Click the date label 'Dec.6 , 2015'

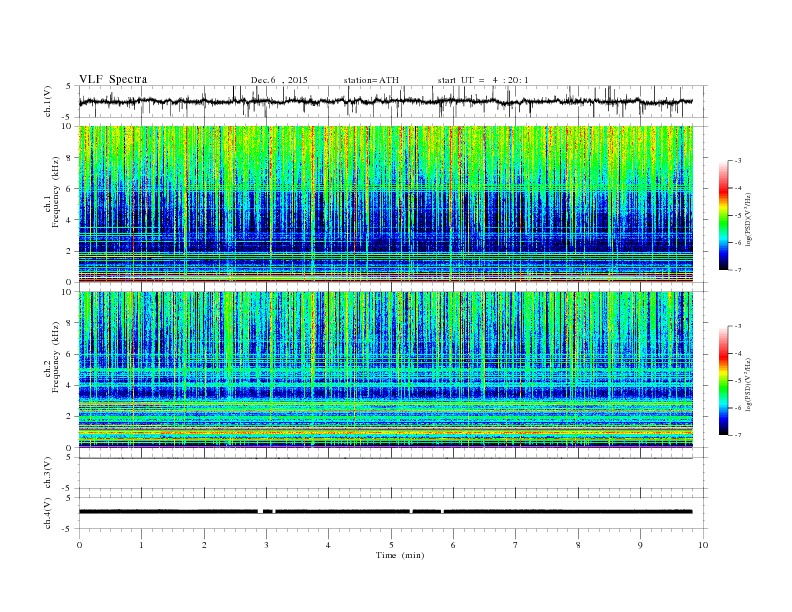pos(279,80)
